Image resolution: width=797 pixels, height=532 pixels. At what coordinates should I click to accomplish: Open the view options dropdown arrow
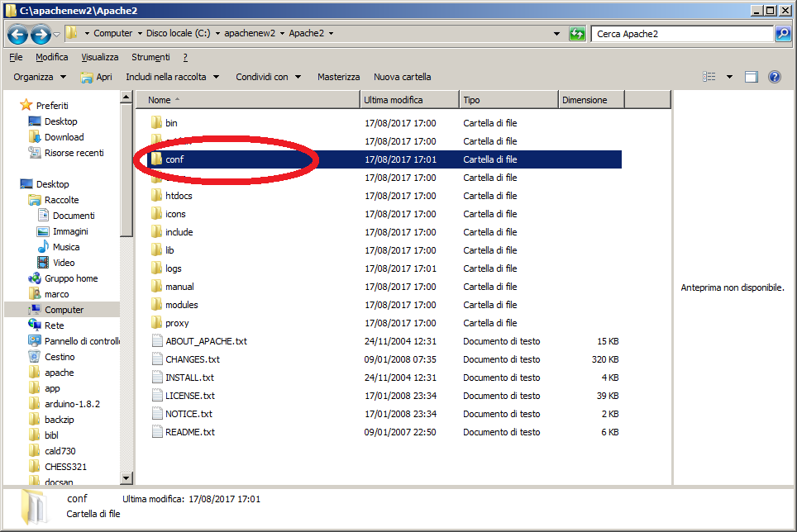729,77
